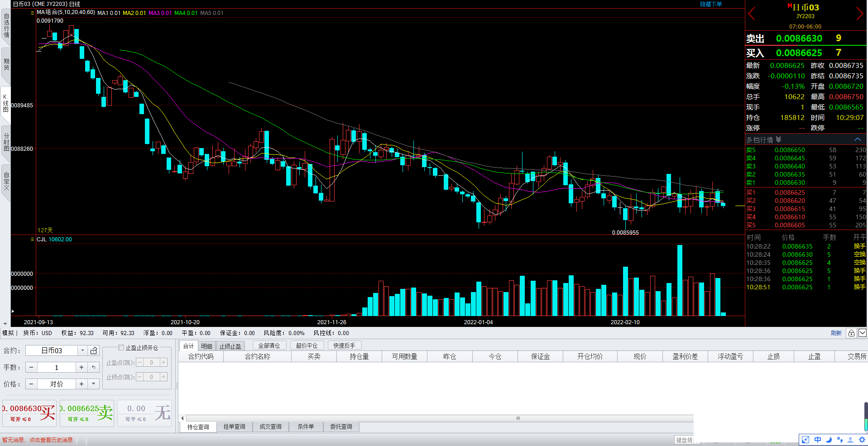
Task: Open the 自定义 sidebar tab
Action: tap(6, 181)
